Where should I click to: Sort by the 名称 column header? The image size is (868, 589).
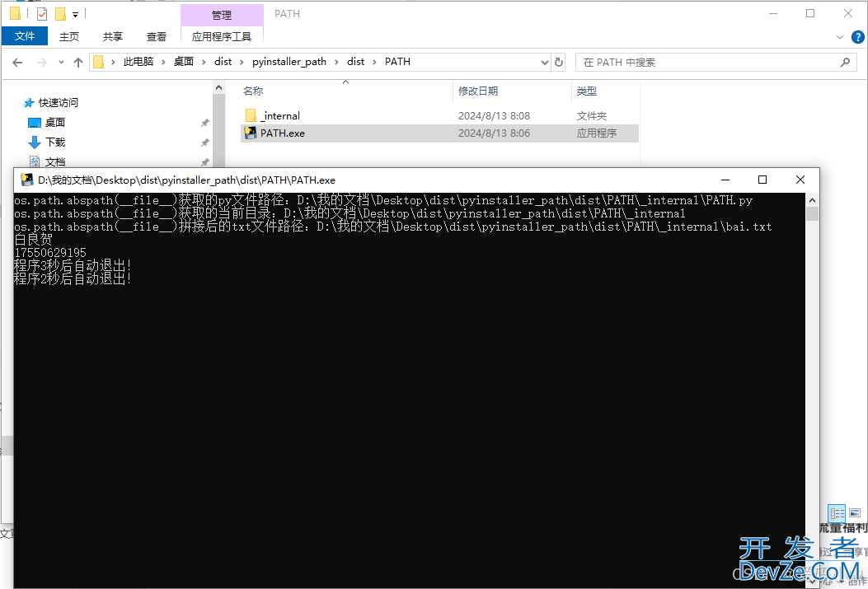pyautogui.click(x=253, y=91)
